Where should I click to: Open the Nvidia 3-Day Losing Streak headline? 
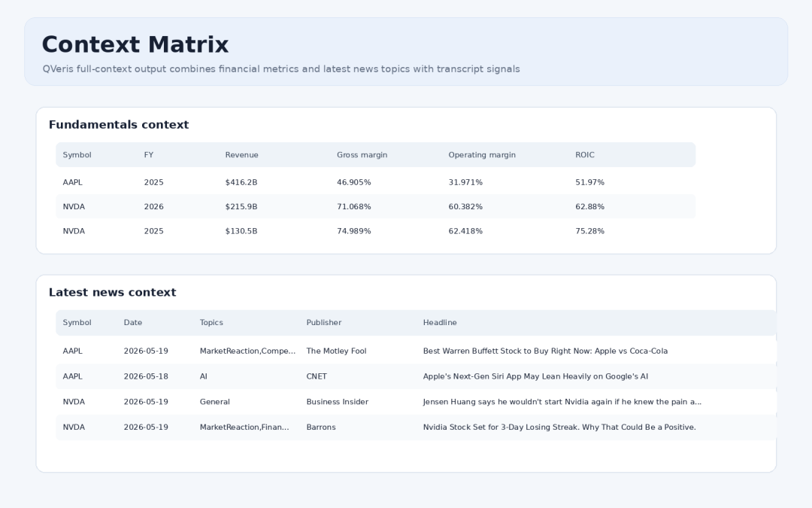[559, 427]
